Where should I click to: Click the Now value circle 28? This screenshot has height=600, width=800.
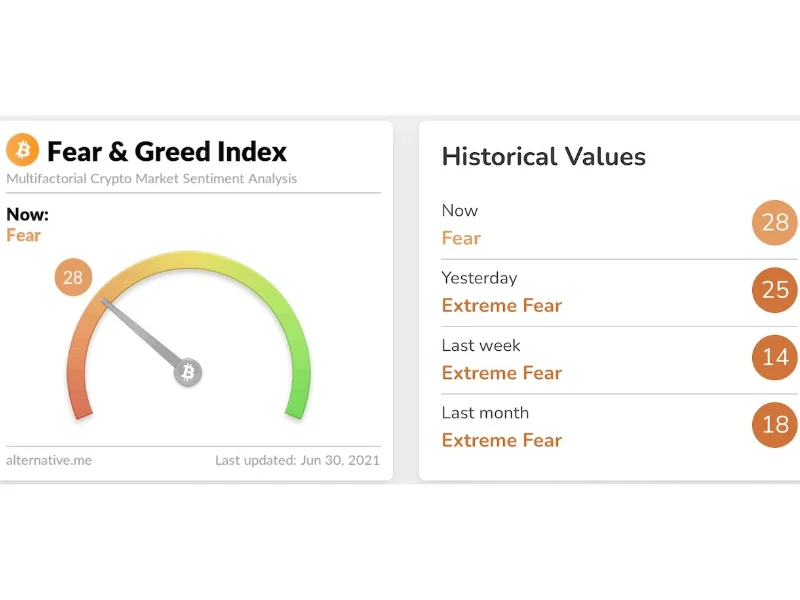tap(775, 222)
